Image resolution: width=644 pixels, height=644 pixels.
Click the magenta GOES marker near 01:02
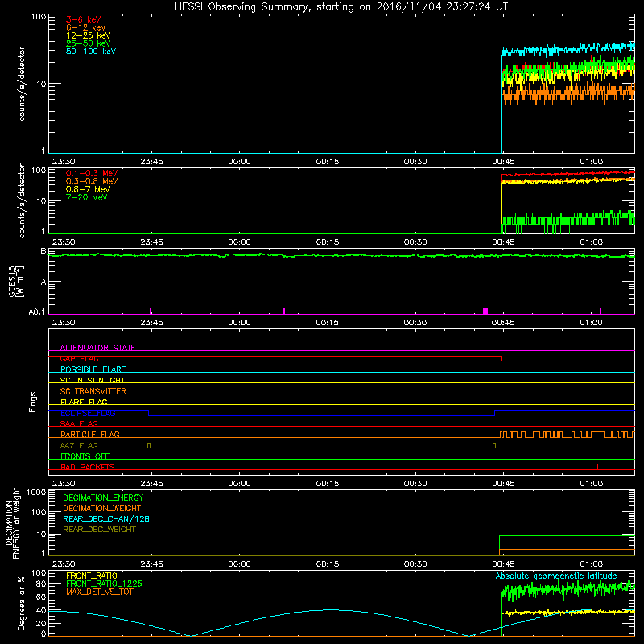point(601,311)
